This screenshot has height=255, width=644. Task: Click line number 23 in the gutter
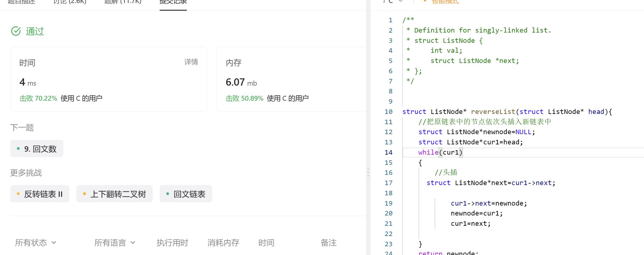[x=388, y=244]
